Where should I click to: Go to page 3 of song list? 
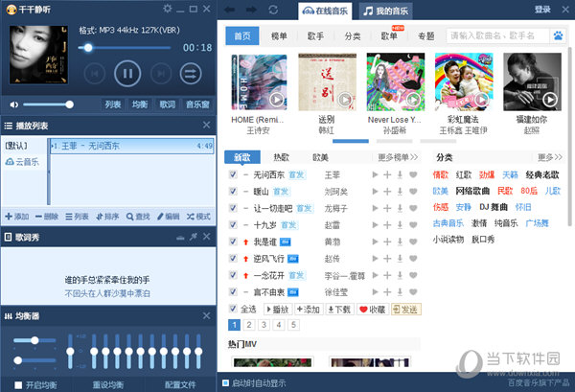point(264,325)
